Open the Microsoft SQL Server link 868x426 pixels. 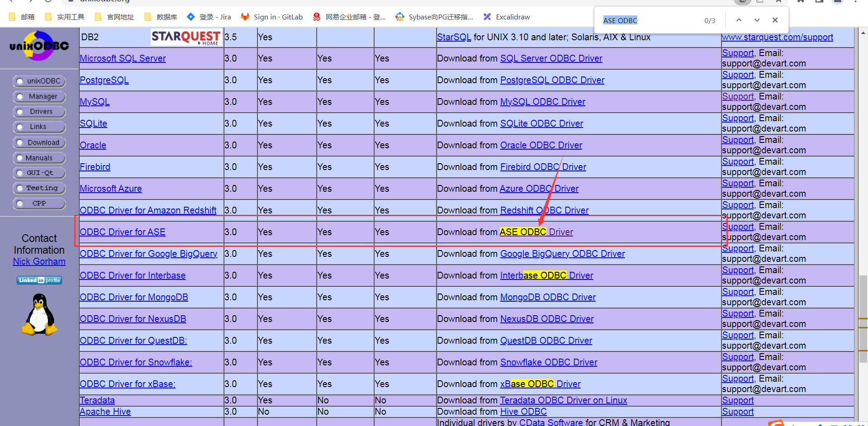123,58
